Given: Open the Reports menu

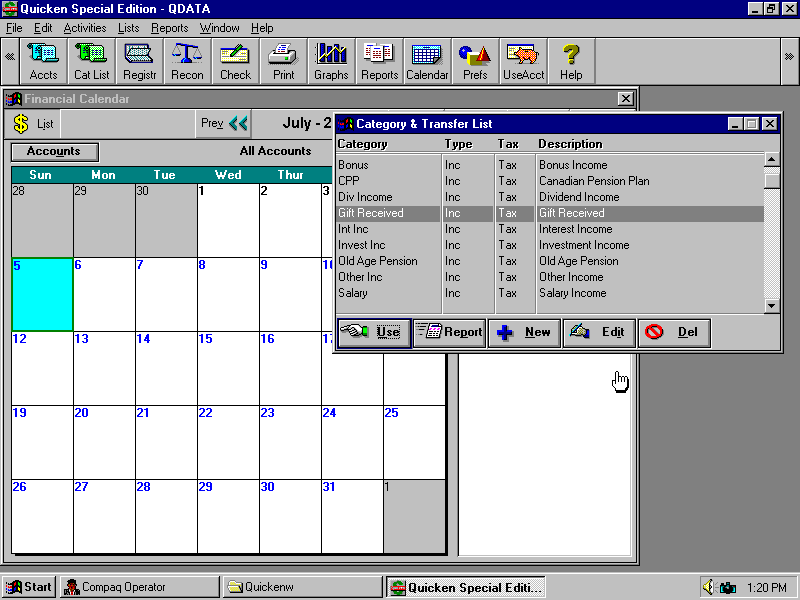Looking at the screenshot, I should pos(169,28).
